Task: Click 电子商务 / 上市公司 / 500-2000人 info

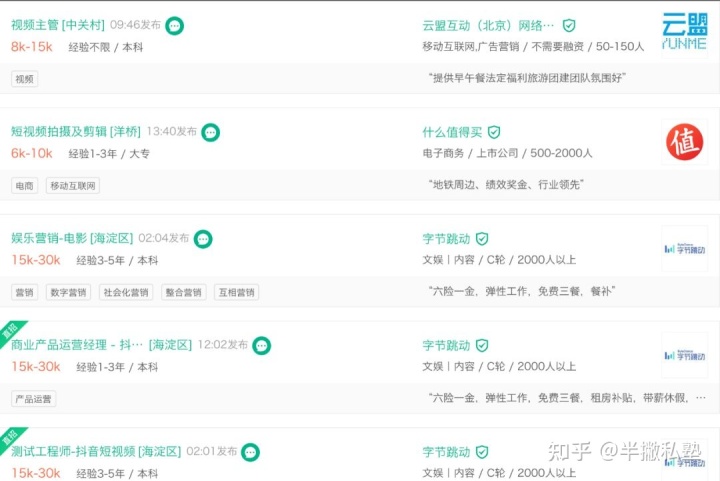Action: (x=507, y=153)
